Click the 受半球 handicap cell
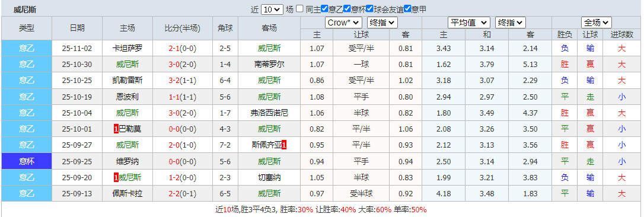644x217 pixels. (361, 193)
